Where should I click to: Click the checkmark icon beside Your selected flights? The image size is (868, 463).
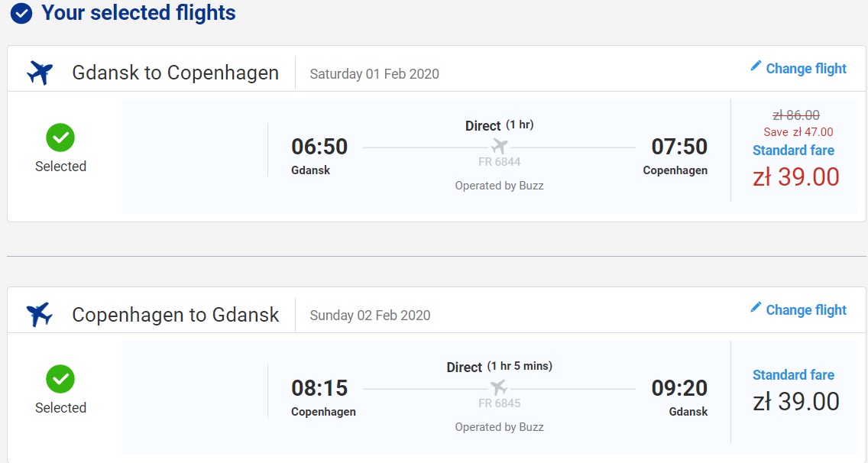[21, 13]
